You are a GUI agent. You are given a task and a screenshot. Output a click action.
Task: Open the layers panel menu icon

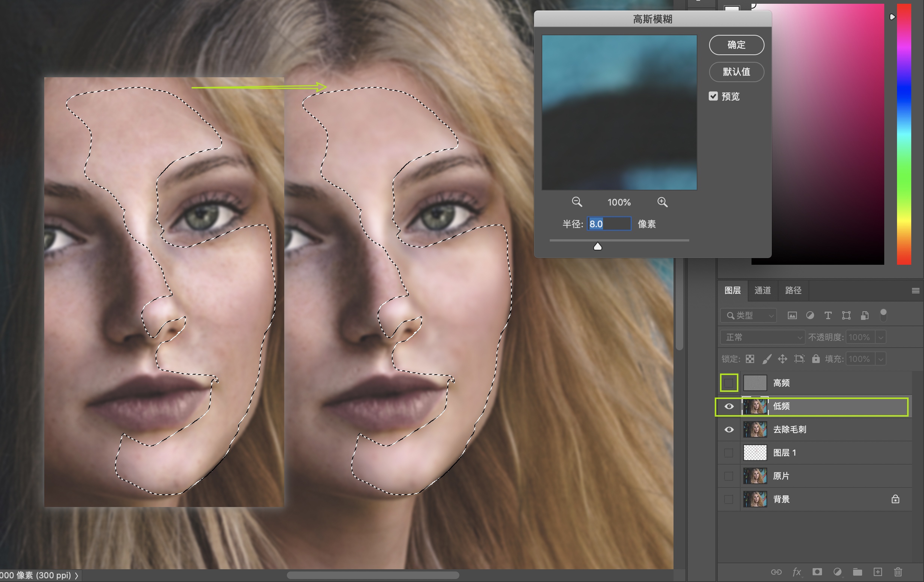coord(915,291)
